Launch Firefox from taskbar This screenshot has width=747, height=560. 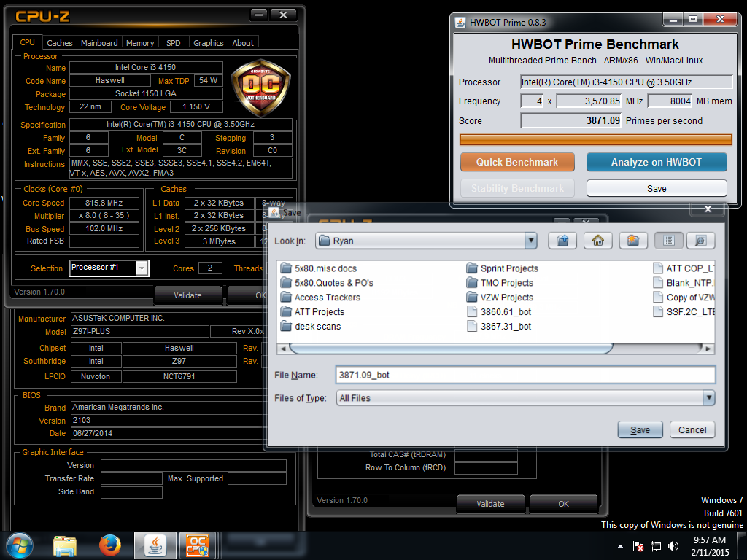tap(110, 545)
